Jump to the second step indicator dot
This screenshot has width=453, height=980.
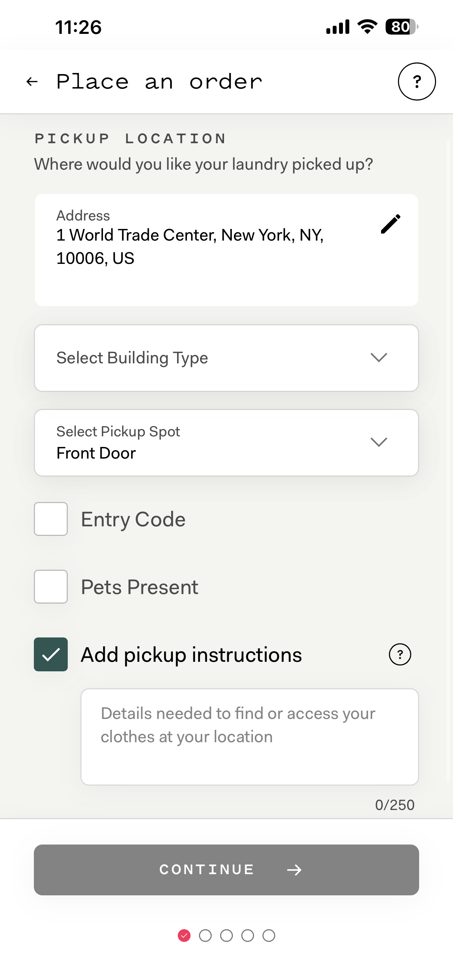pos(205,936)
